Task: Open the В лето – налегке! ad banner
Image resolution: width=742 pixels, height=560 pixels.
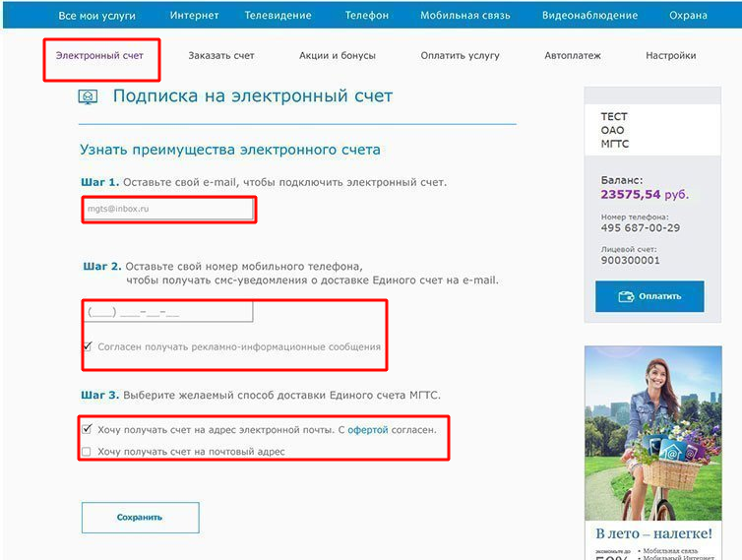Action: click(x=653, y=453)
